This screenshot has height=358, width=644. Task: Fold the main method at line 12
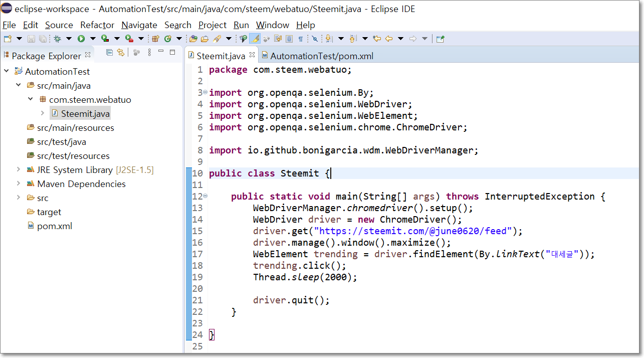[x=205, y=196]
